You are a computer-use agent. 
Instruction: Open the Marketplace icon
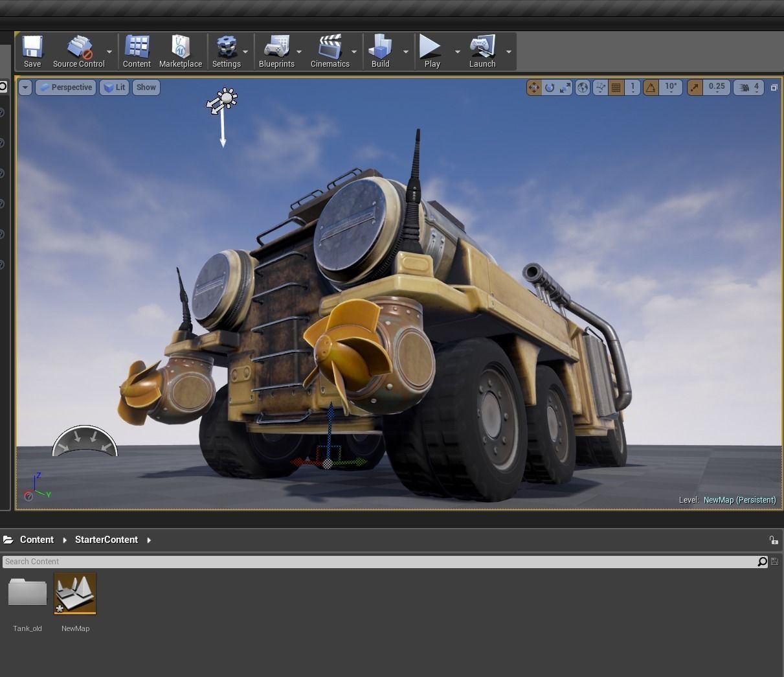pyautogui.click(x=181, y=51)
